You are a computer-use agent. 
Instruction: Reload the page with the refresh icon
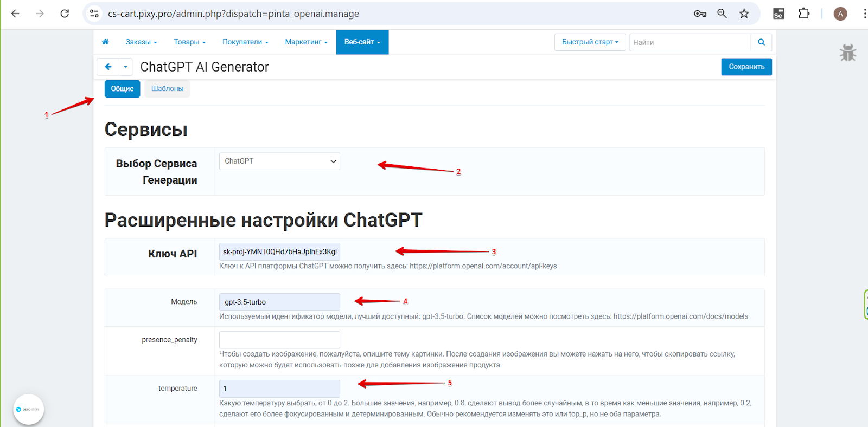click(65, 14)
